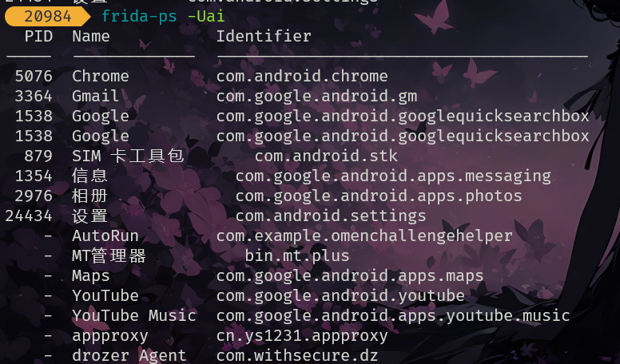Select PID value 879
The image size is (620, 364).
click(38, 156)
